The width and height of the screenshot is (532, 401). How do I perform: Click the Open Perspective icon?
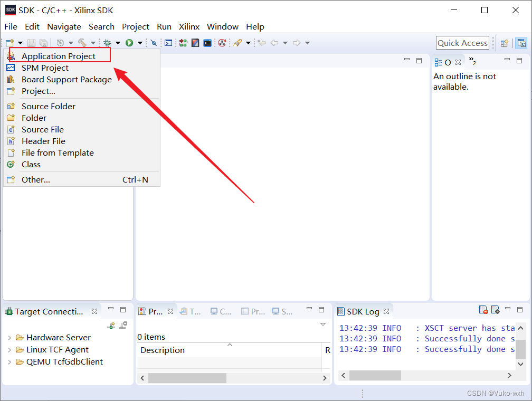coord(505,43)
